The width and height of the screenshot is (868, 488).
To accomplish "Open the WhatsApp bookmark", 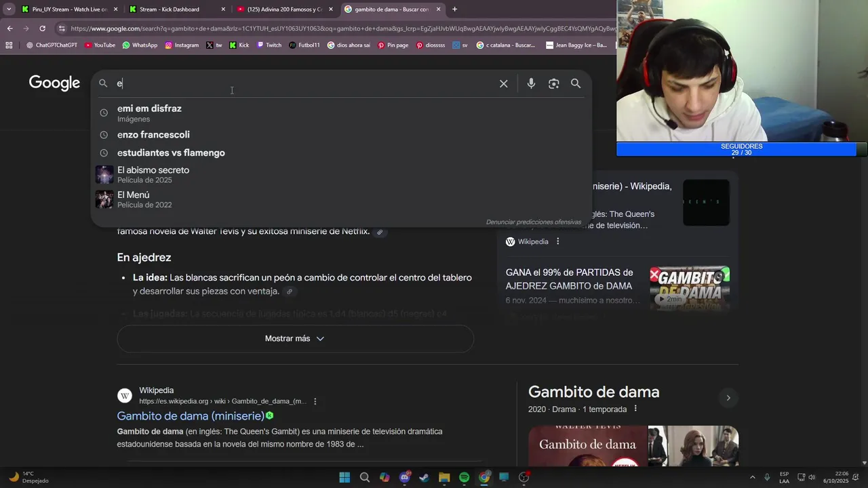I will click(140, 45).
